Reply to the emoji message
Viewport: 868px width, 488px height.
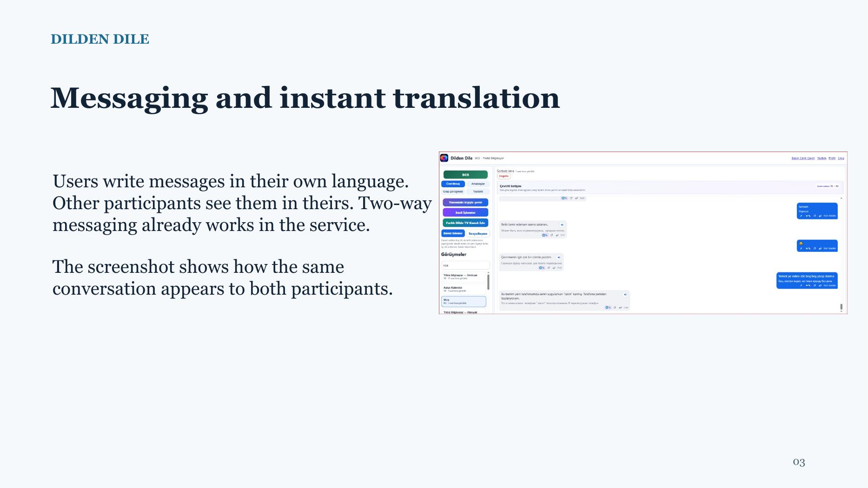point(820,248)
